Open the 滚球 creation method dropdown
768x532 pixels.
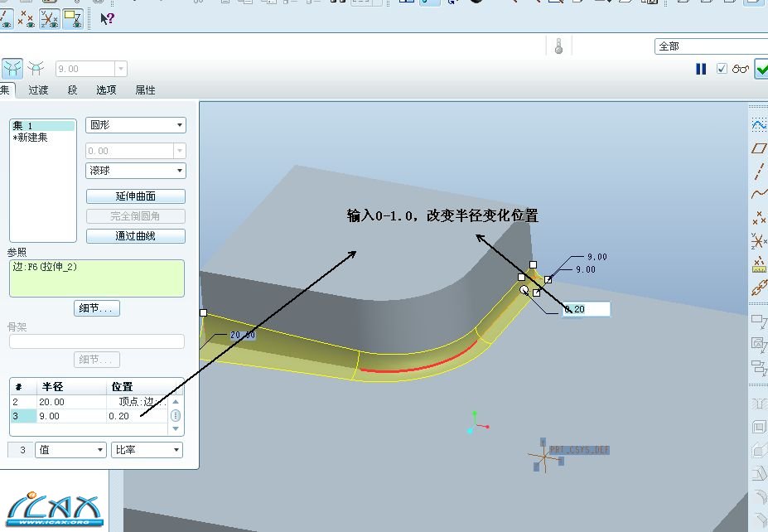click(x=136, y=171)
